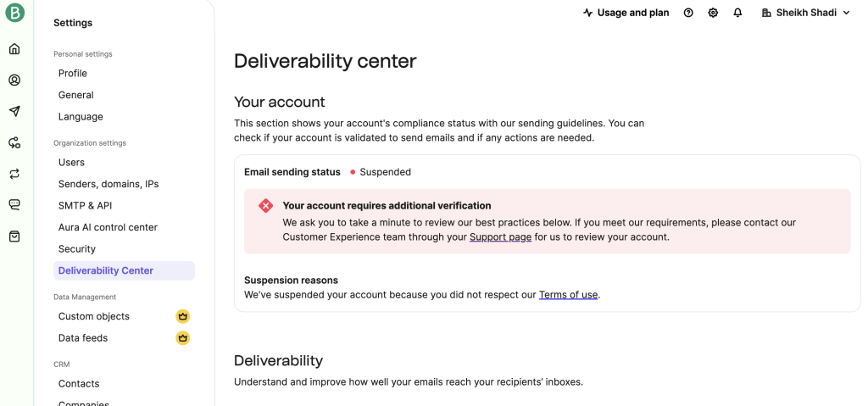Open the Automations loop icon
This screenshot has width=868, height=406.
click(x=14, y=174)
